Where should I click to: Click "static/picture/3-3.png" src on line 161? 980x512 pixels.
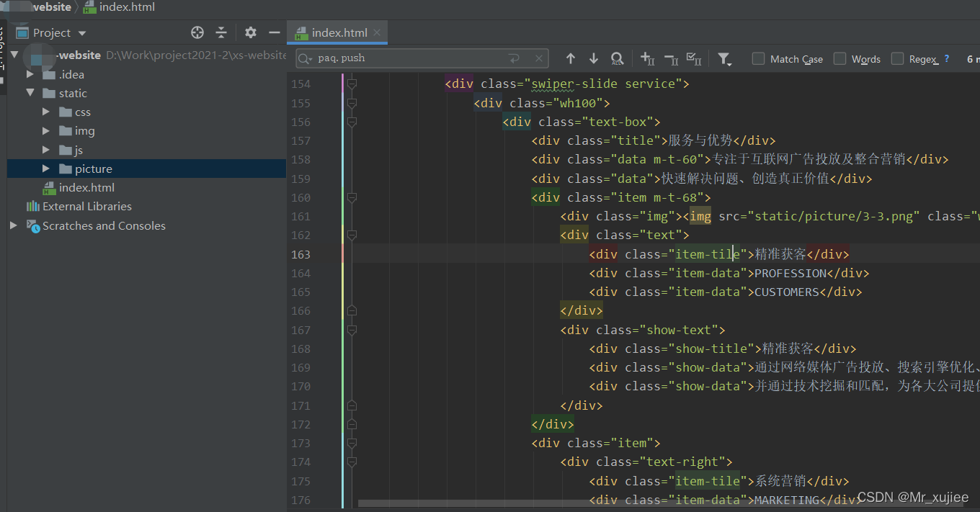click(x=834, y=216)
